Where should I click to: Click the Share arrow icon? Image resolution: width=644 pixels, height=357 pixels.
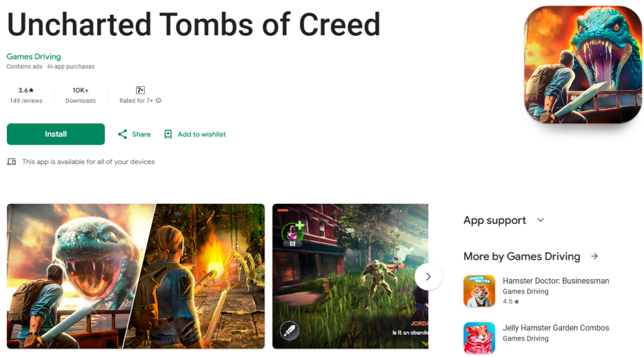click(123, 134)
